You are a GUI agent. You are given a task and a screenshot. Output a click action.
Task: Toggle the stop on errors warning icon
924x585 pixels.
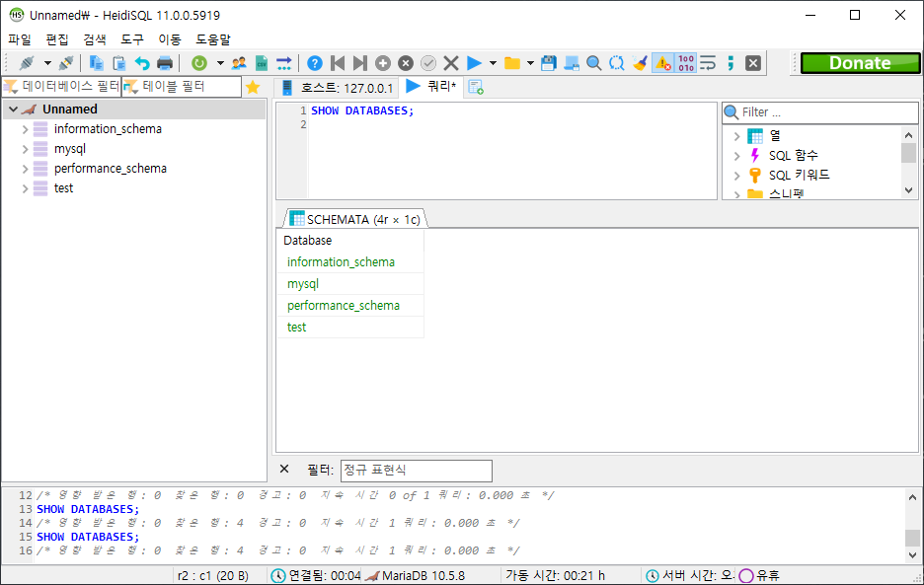[x=662, y=63]
